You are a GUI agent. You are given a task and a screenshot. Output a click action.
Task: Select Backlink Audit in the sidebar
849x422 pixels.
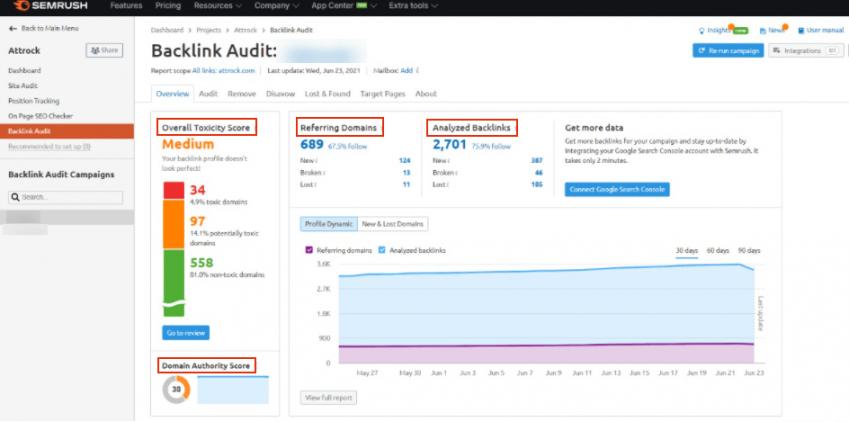[x=67, y=131]
